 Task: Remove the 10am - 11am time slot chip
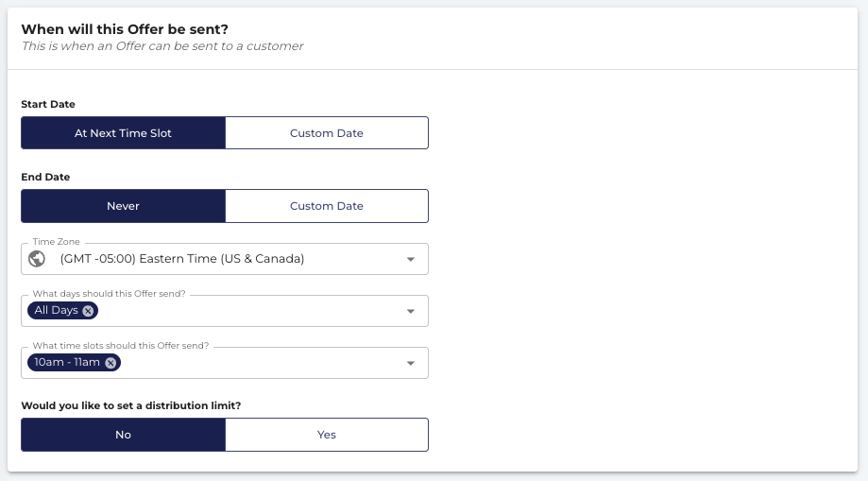(x=111, y=363)
